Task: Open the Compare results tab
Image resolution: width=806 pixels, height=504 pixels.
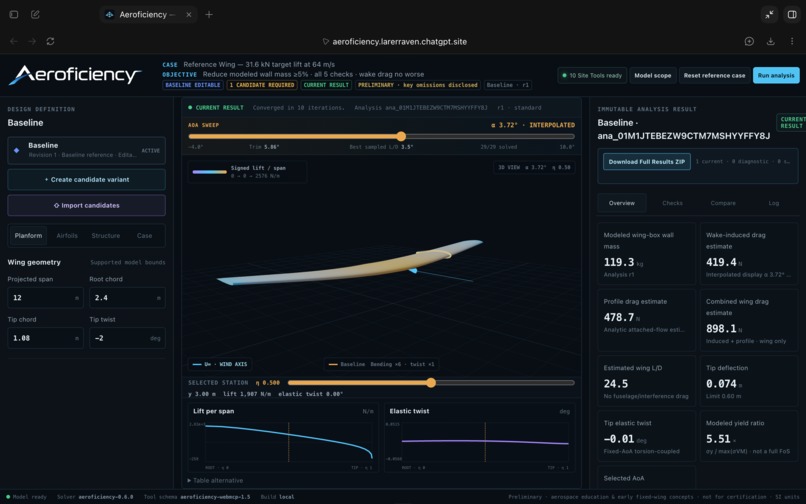Action: (x=723, y=203)
